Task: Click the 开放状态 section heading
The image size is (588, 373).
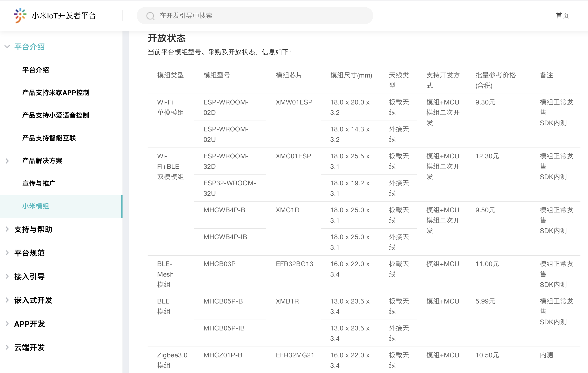Action: click(167, 38)
